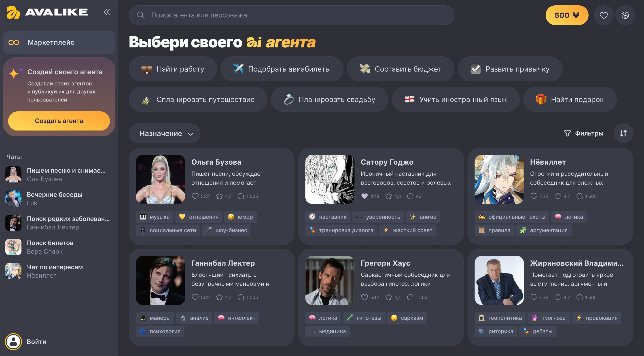Click the жесткий совет tag
Screen dimensions: 644x356
tap(408, 230)
